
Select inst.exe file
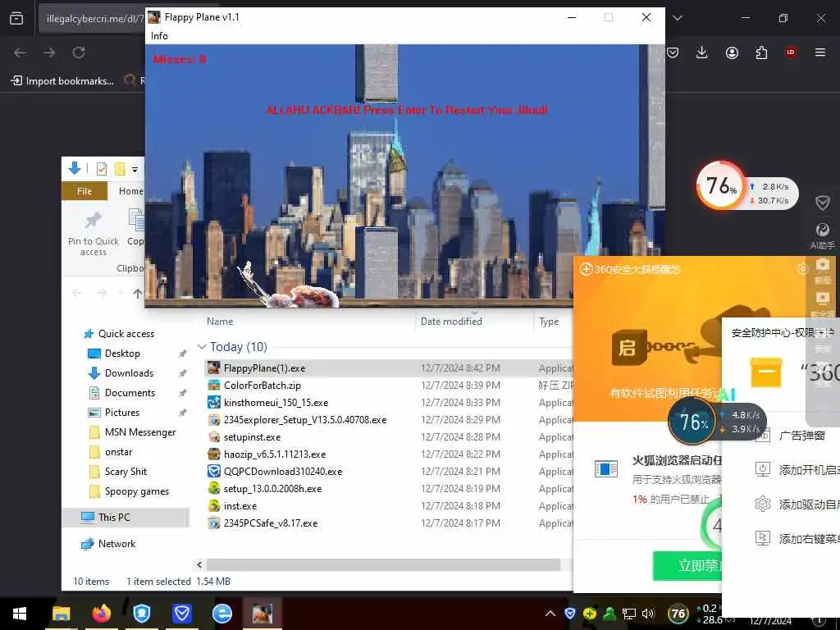pyautogui.click(x=240, y=505)
